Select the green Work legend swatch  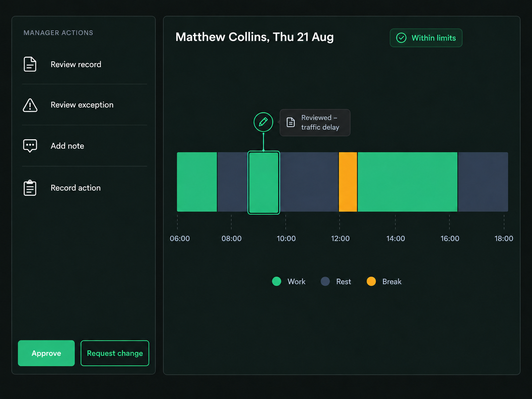pyautogui.click(x=277, y=281)
